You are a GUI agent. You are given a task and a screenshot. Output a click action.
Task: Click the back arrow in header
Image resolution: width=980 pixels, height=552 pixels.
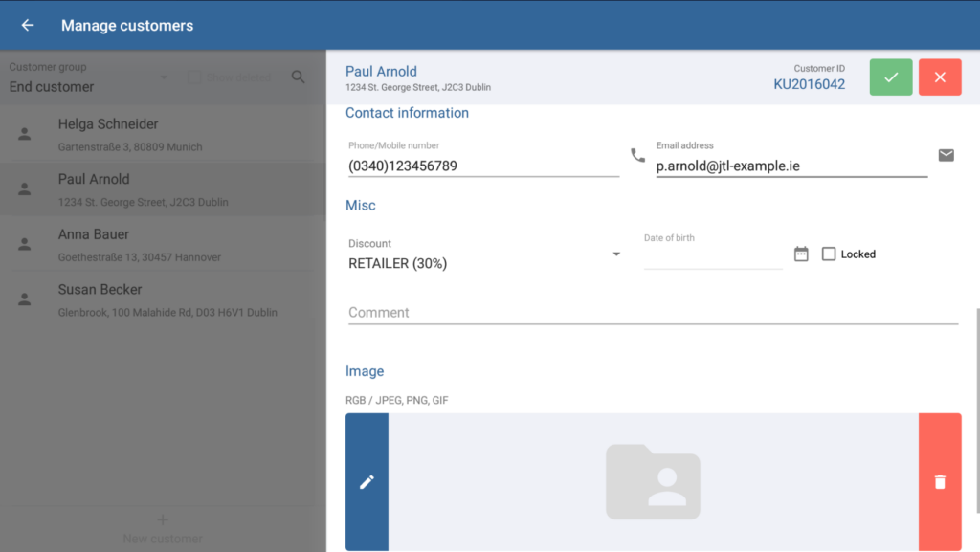[x=28, y=26]
